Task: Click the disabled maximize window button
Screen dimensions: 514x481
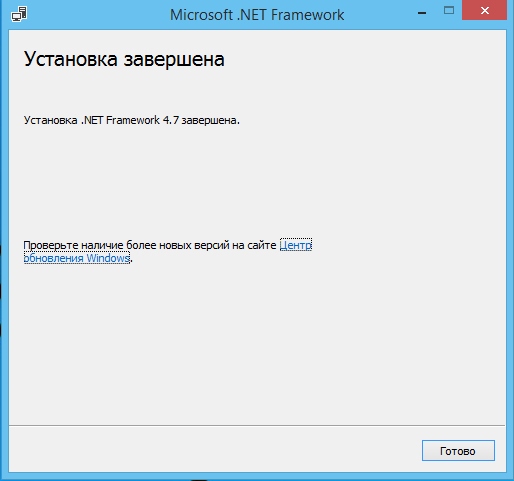Action: 449,10
